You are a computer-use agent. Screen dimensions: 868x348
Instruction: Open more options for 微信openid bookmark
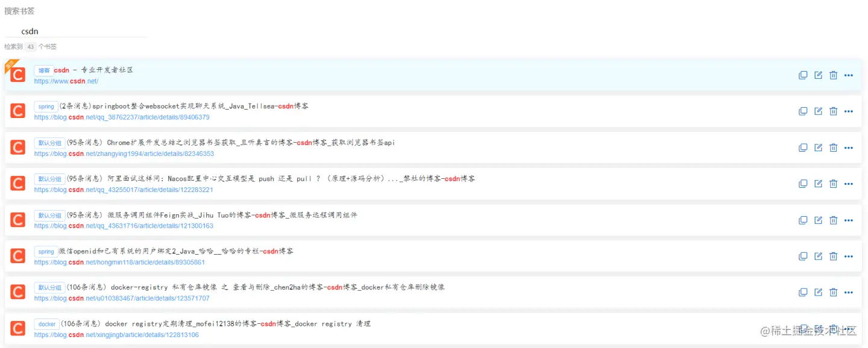click(849, 256)
